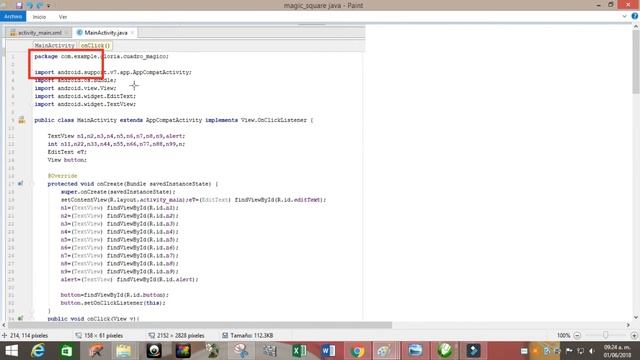
Task: Click the vertical scrollbar thumb
Action: pos(636,62)
